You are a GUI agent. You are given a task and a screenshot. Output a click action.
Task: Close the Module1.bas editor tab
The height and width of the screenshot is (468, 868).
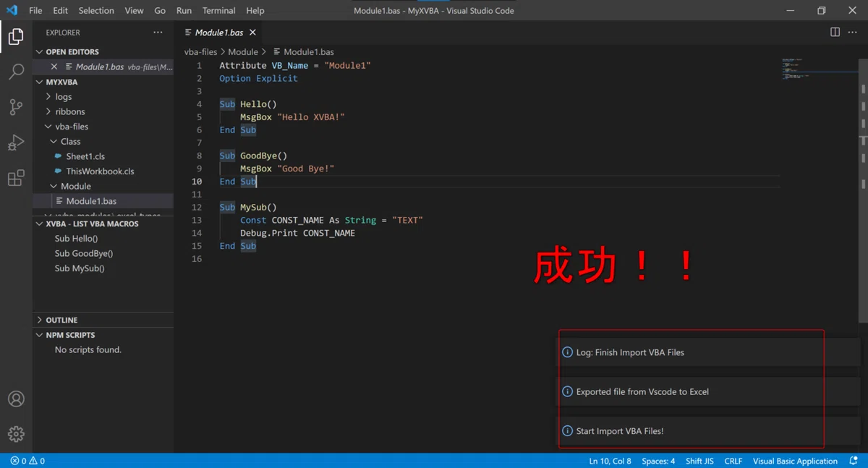click(252, 33)
